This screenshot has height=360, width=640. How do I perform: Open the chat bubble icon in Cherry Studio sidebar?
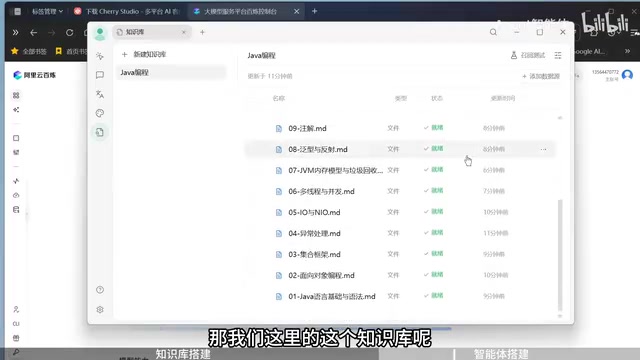pyautogui.click(x=100, y=75)
